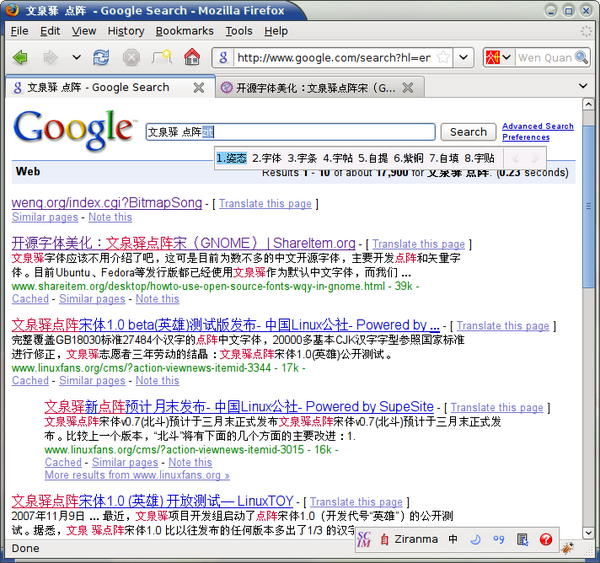
Task: Select IME candidate 4.字帖
Action: click(x=338, y=158)
